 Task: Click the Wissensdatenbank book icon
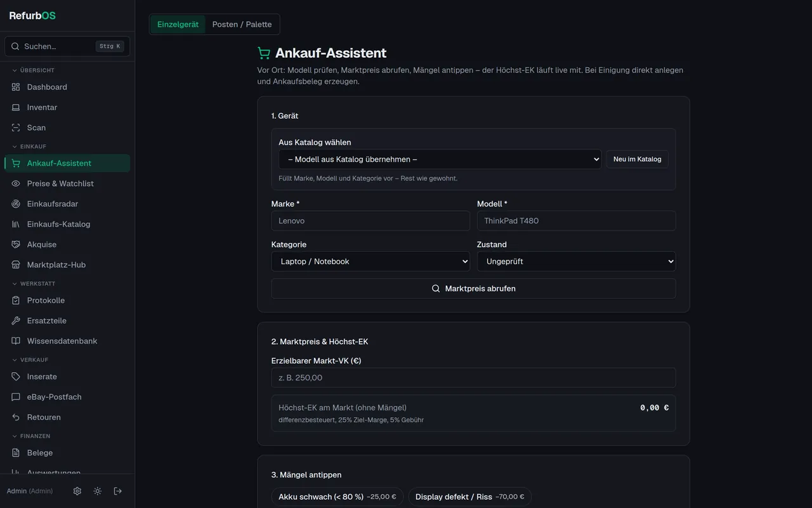pos(16,341)
